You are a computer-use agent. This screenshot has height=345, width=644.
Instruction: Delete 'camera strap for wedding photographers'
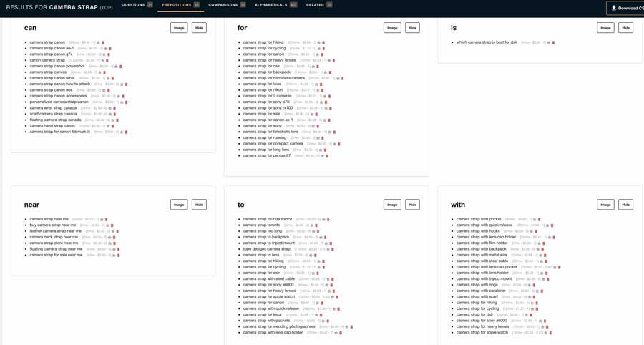[351, 326]
